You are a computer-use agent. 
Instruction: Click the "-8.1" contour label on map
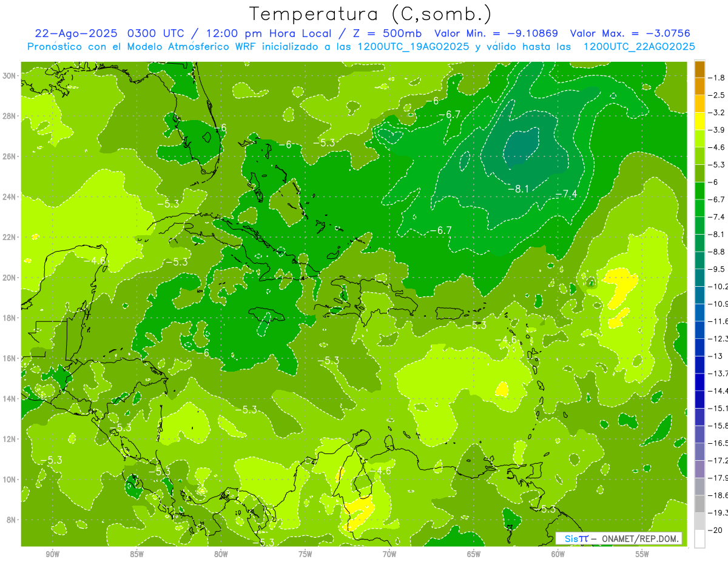[518, 189]
